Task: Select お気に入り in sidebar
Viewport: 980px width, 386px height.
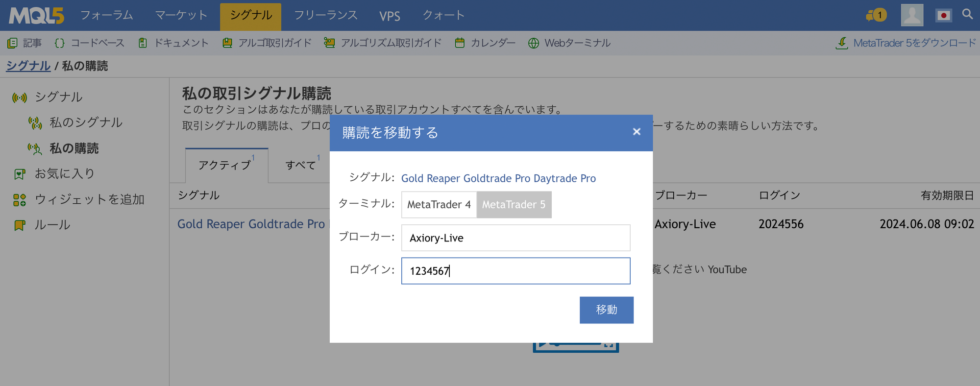Action: click(64, 174)
